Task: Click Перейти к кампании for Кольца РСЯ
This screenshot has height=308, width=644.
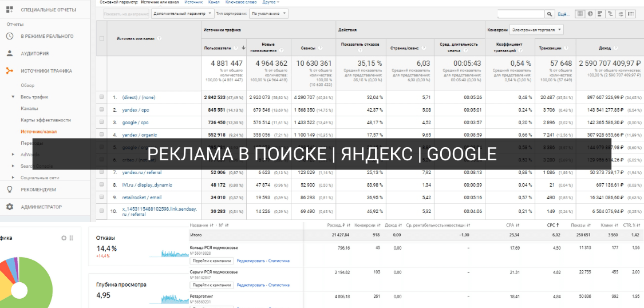Action: tap(211, 261)
